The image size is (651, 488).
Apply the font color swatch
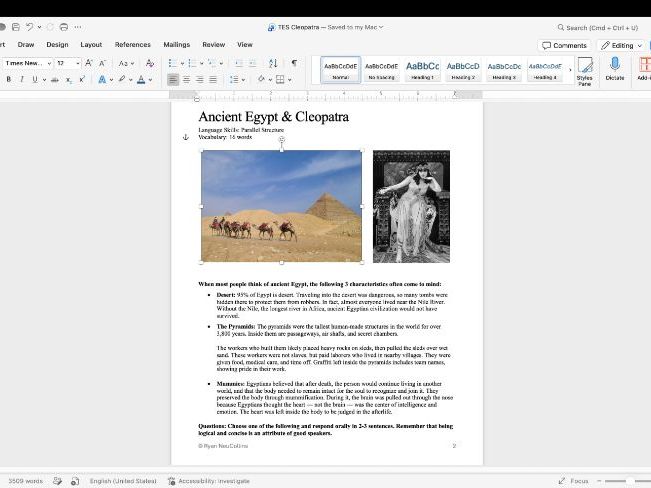point(141,79)
